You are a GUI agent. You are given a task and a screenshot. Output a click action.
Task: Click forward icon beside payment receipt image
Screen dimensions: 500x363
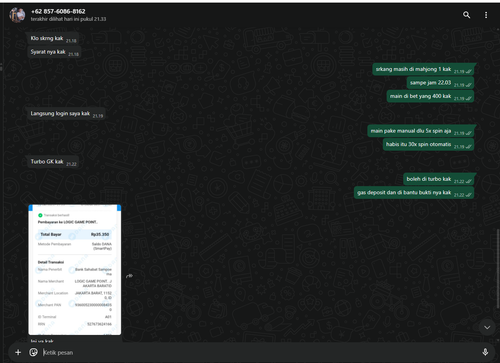129,276
